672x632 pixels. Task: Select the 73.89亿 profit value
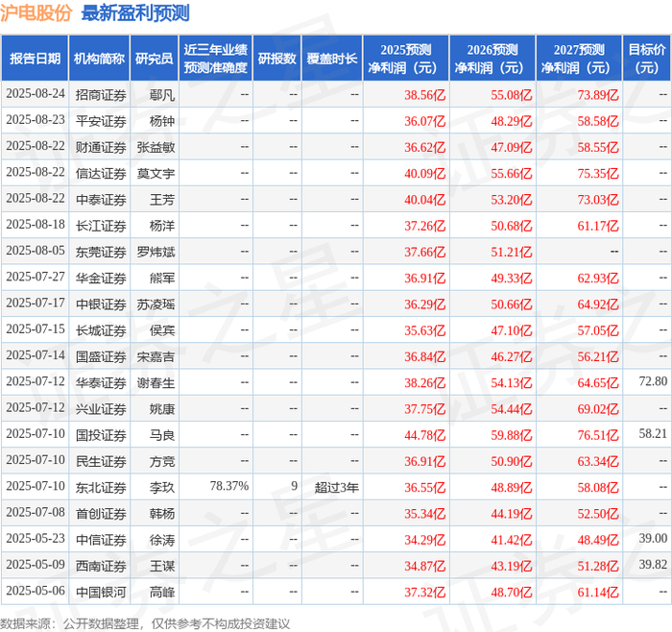click(598, 94)
